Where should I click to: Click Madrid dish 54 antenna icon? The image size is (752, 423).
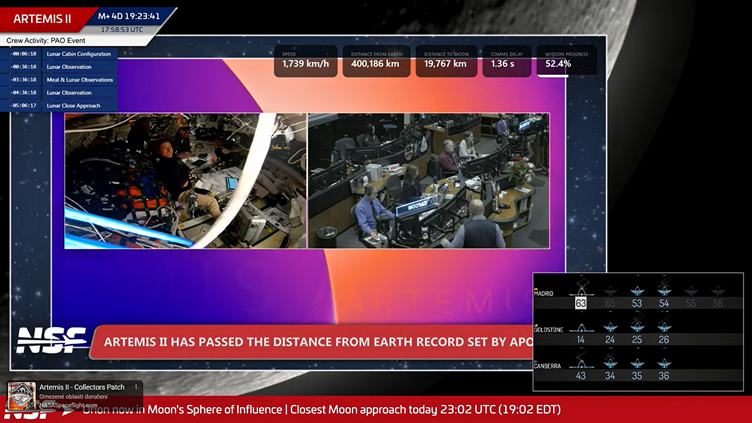click(664, 291)
